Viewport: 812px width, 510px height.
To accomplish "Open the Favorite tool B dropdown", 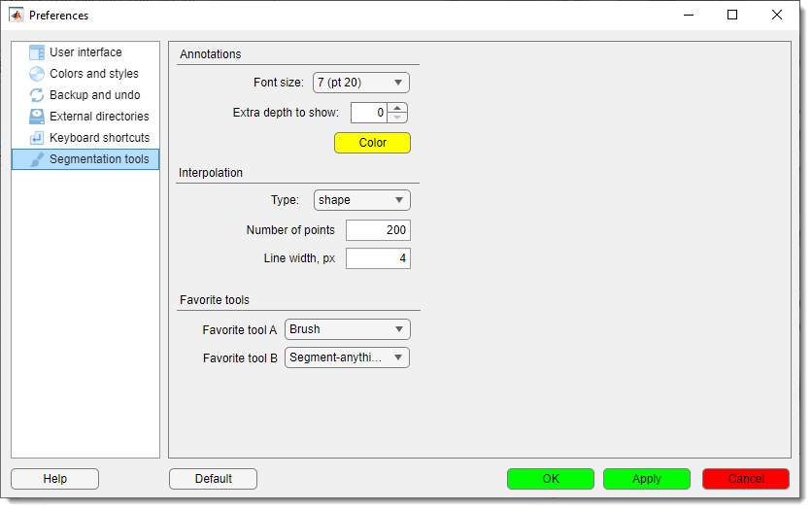I will tap(347, 357).
